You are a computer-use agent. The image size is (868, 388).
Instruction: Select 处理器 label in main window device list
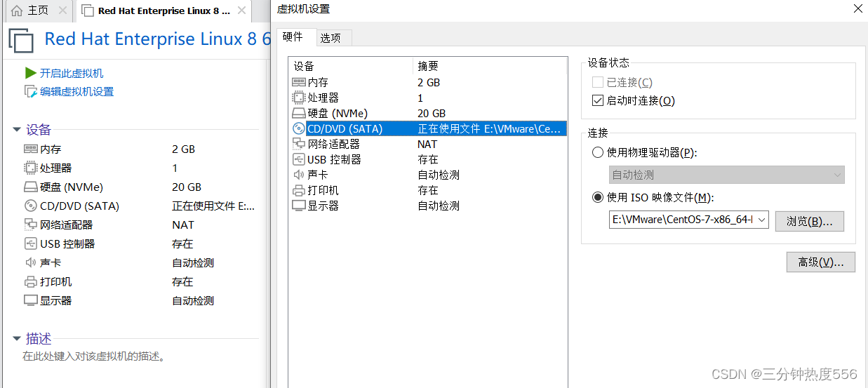[x=56, y=168]
